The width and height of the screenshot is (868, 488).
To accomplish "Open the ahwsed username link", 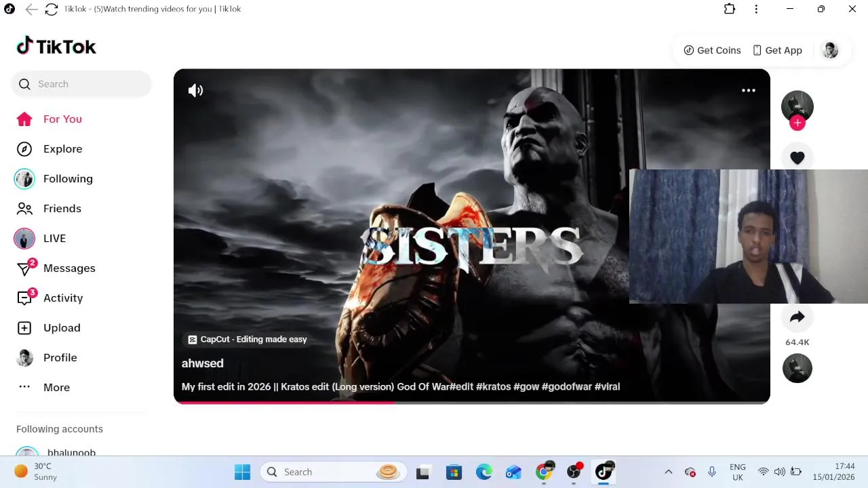I will [x=202, y=363].
